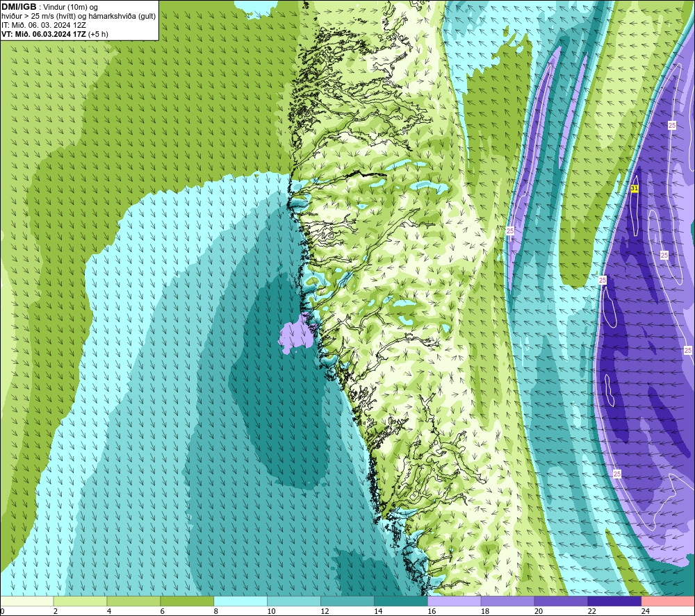Viewport: 695px width, 616px height.
Task: Click the cyan 10–12 m/s legend swatch
Action: (x=294, y=601)
